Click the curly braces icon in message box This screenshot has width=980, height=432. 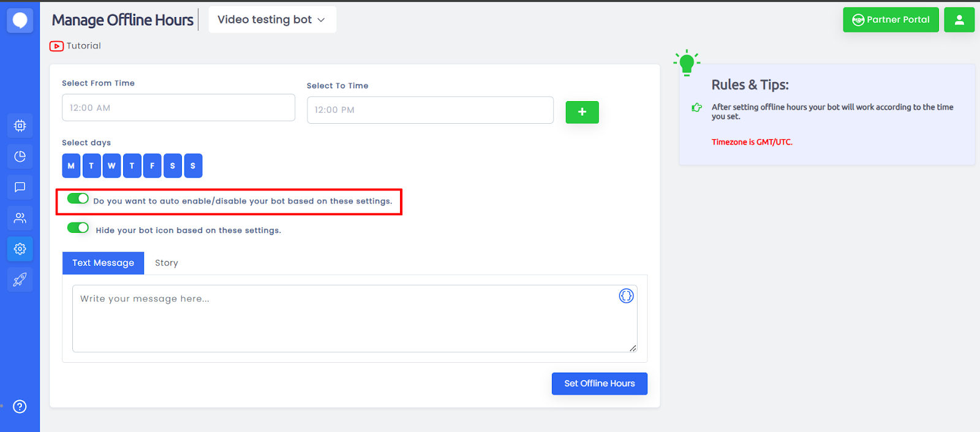tap(626, 296)
